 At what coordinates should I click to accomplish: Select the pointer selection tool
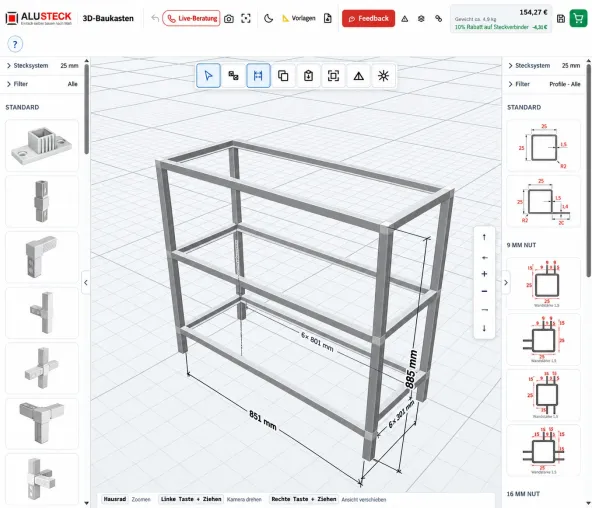tap(208, 76)
